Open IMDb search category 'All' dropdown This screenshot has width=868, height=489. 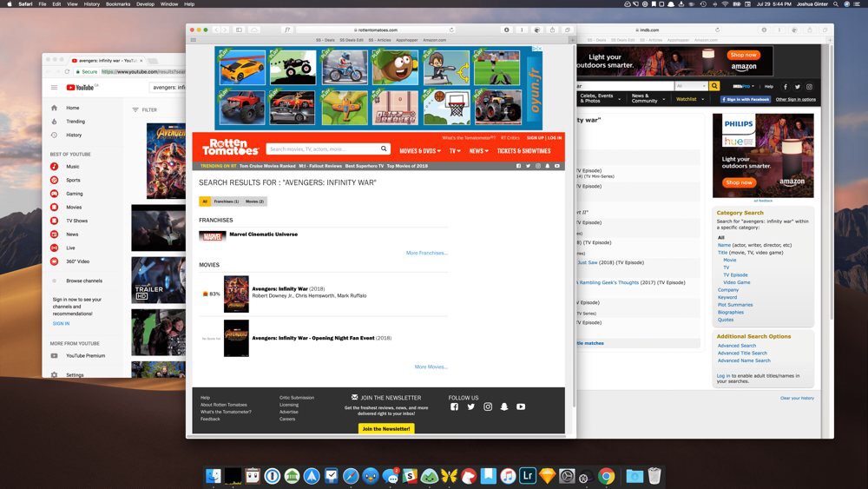point(691,86)
